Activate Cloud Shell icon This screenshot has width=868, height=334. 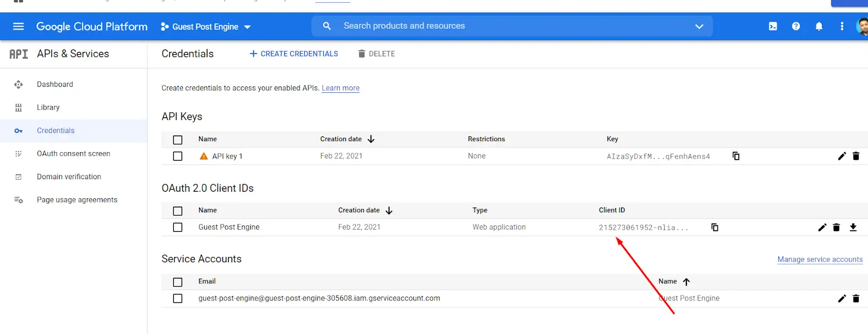click(x=773, y=26)
